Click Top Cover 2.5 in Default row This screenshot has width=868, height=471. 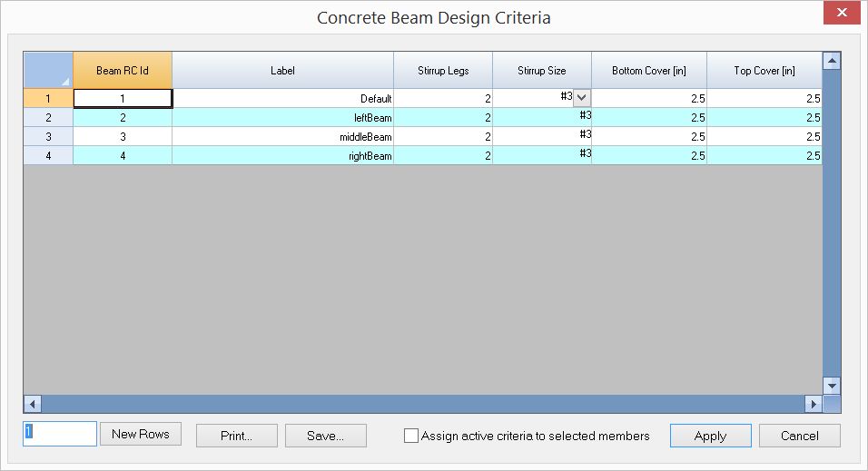[x=764, y=99]
